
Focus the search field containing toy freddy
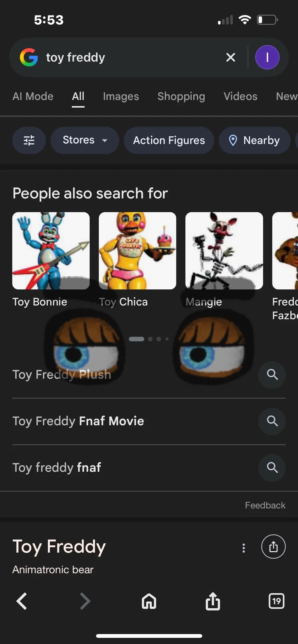pyautogui.click(x=132, y=58)
